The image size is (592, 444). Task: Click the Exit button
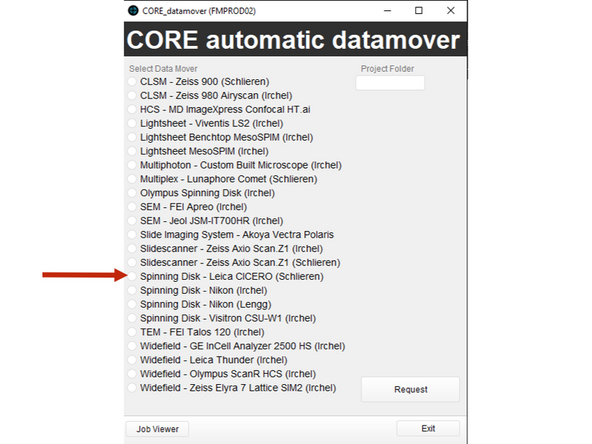(x=428, y=429)
